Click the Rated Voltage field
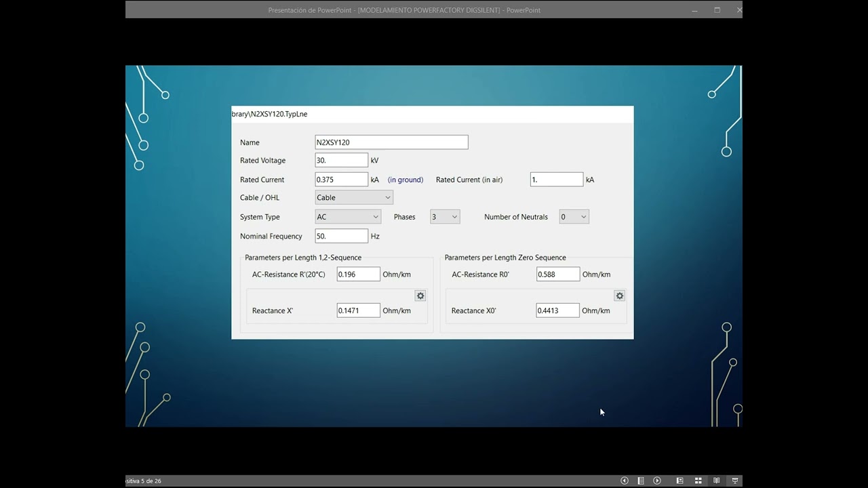 tap(342, 161)
